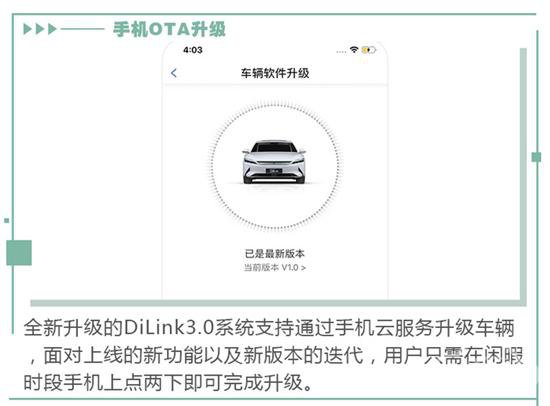Select the white car image
550x406 pixels.
pos(274,162)
